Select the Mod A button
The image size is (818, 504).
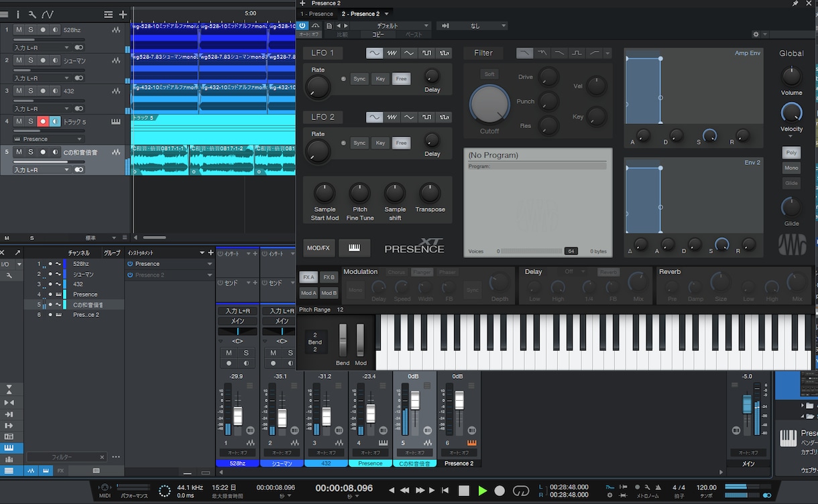point(308,293)
